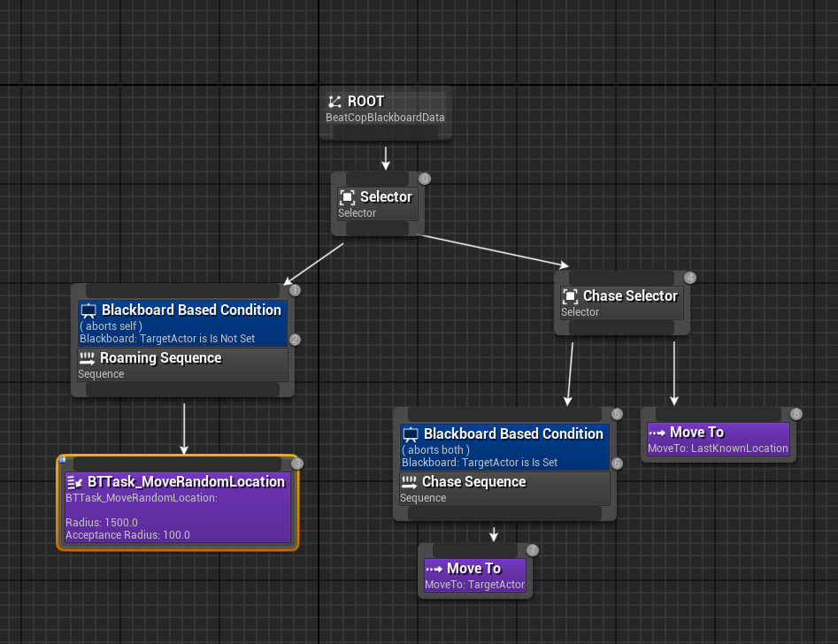Click the Chase Selector title text
The height and width of the screenshot is (644, 838).
630,296
